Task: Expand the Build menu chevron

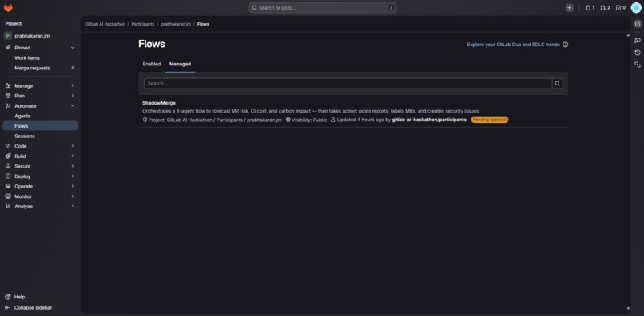Action: point(72,156)
